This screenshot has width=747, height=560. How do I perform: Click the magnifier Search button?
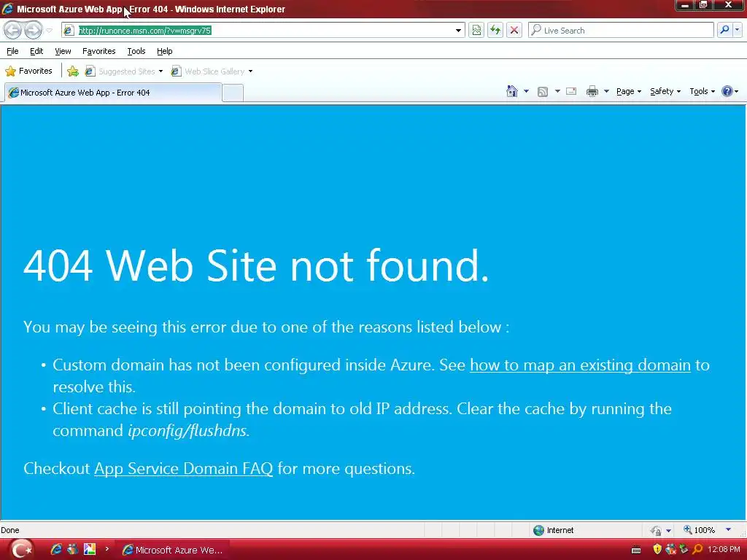pyautogui.click(x=724, y=30)
